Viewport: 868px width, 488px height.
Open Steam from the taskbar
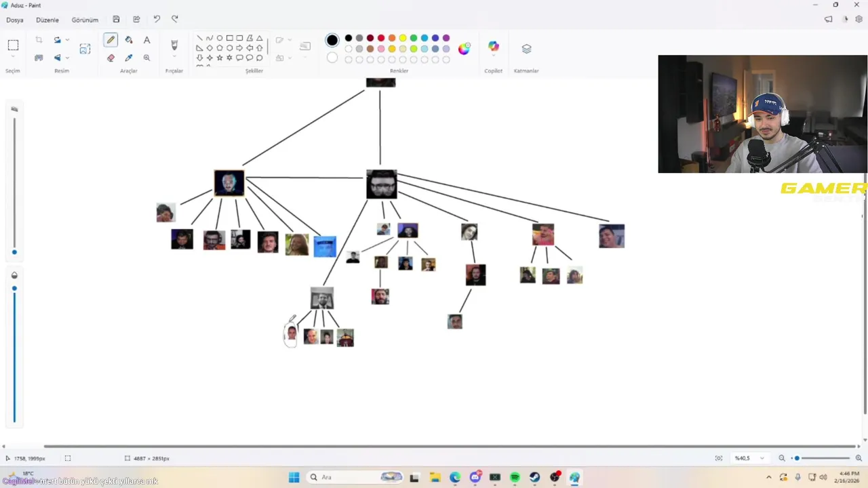[535, 477]
